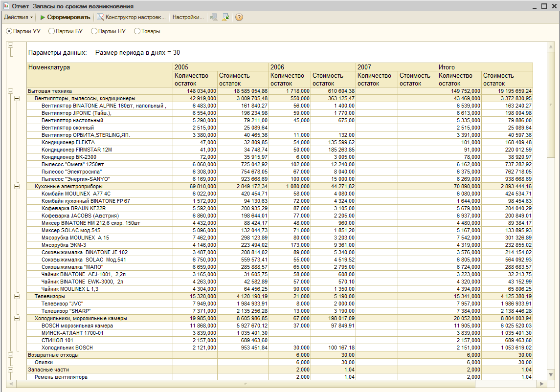The width and height of the screenshot is (560, 392).
Task: Open the Настройки... dialog
Action: pyautogui.click(x=188, y=17)
